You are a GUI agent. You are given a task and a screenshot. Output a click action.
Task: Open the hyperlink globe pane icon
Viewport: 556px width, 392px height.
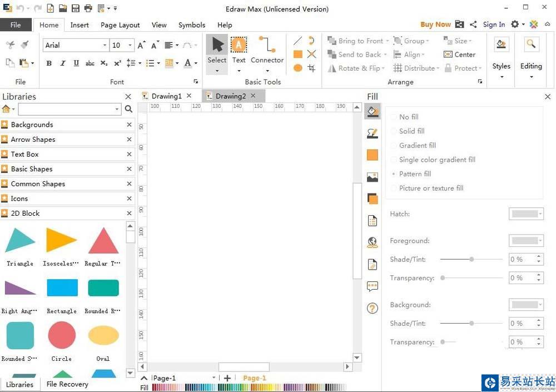[x=373, y=242]
